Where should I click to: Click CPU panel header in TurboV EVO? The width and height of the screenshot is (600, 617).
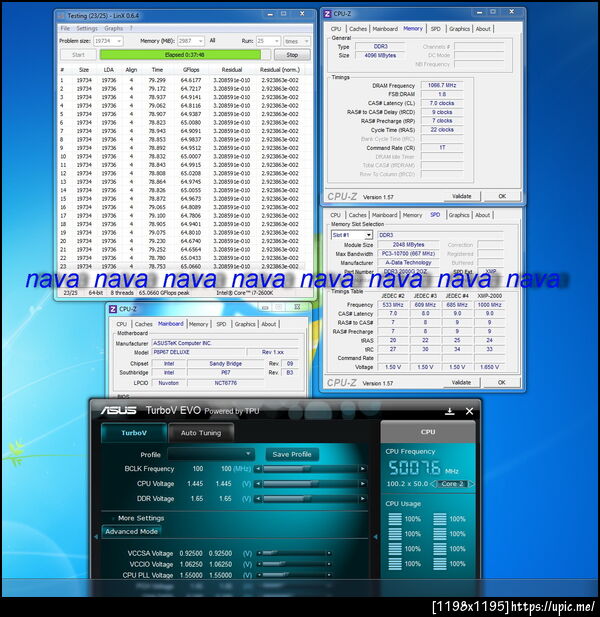point(428,432)
